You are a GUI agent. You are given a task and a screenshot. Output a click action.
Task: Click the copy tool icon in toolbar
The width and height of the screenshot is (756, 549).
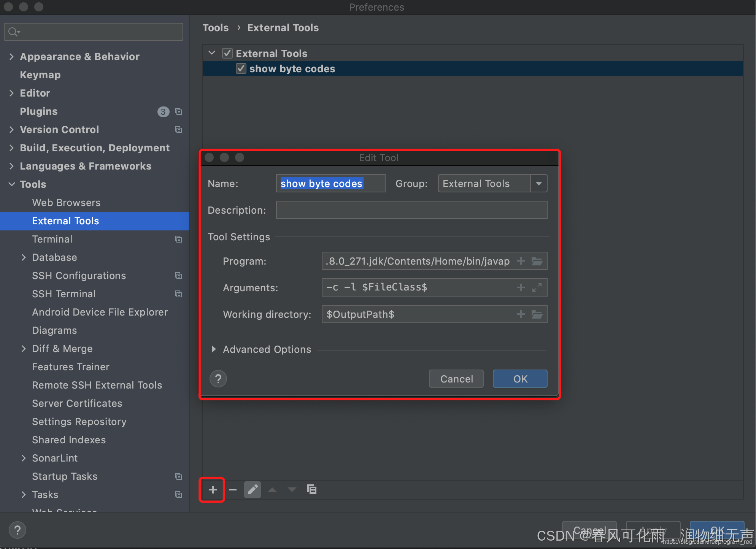click(312, 490)
